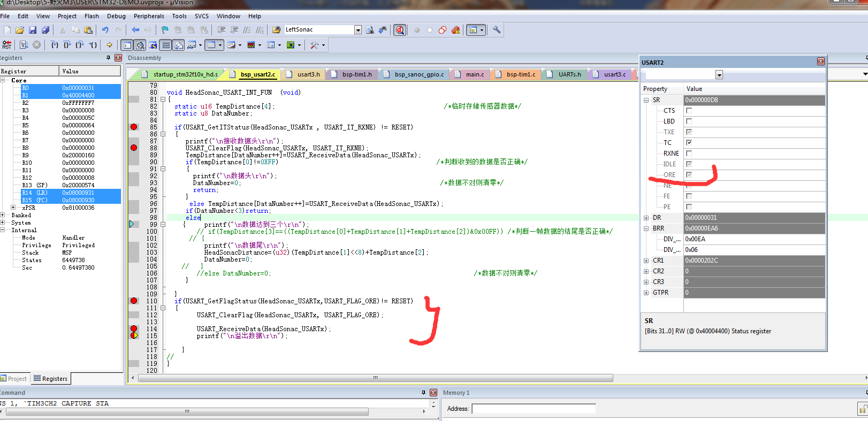Screen dimensions: 868x421
Task: Toggle the Call Stack window
Action: click(179, 45)
